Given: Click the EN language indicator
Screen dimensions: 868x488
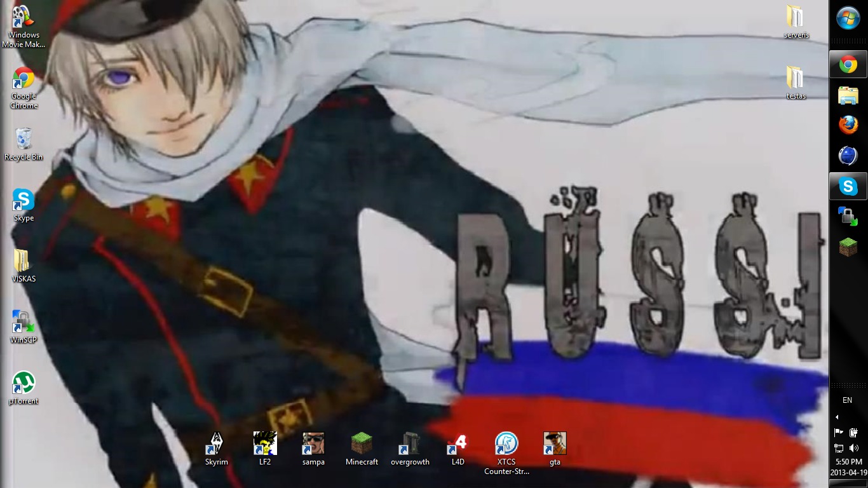Looking at the screenshot, I should (847, 400).
